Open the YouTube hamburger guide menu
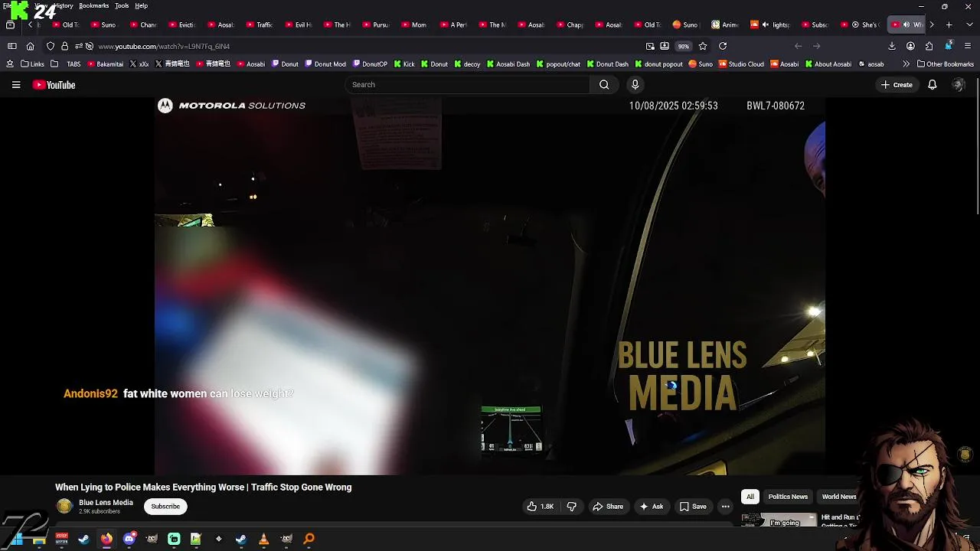This screenshot has height=551, width=980. [x=16, y=85]
